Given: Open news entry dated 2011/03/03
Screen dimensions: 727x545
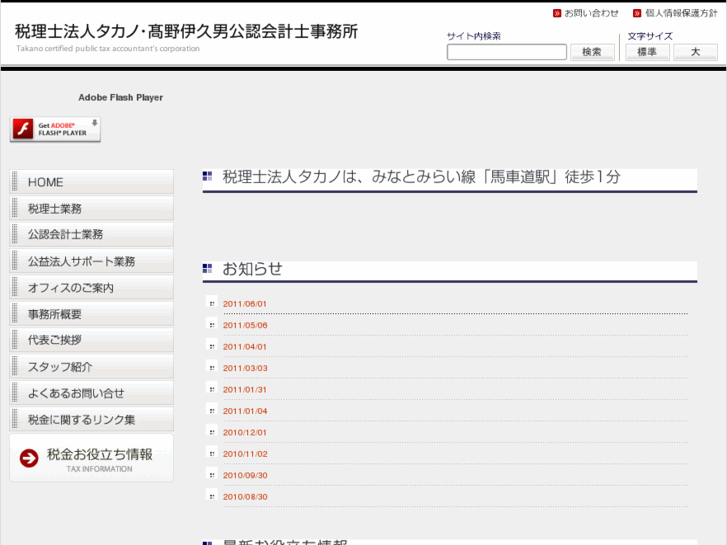Looking at the screenshot, I should [x=245, y=368].
